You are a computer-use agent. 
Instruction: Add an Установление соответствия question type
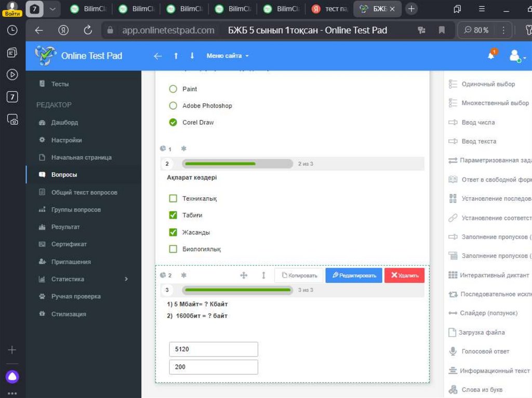[490, 217]
